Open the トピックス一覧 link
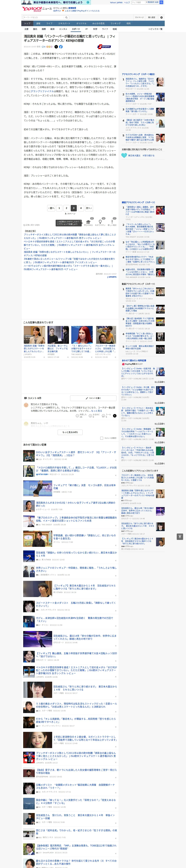 (x=155, y=29)
